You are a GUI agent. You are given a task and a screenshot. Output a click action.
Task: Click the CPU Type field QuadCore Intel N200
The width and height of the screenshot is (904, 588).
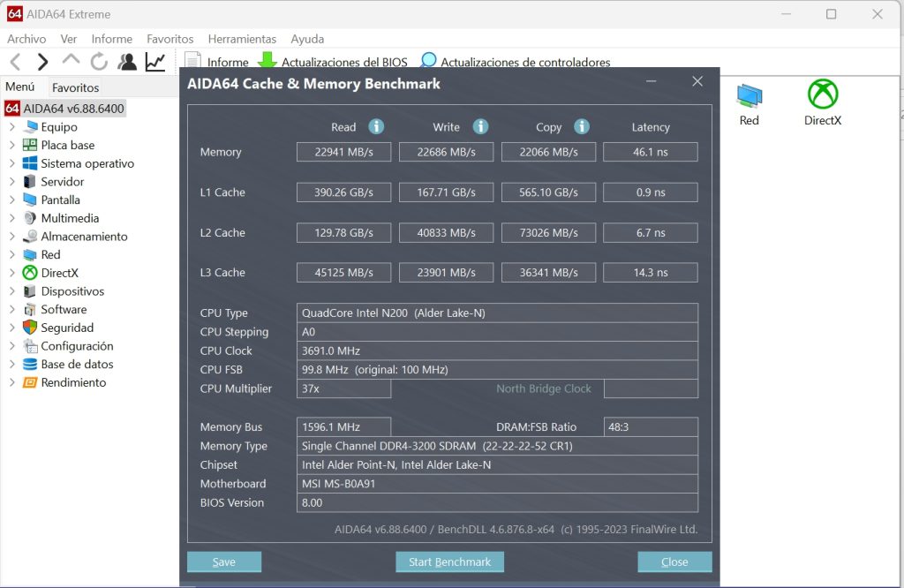pyautogui.click(x=497, y=313)
